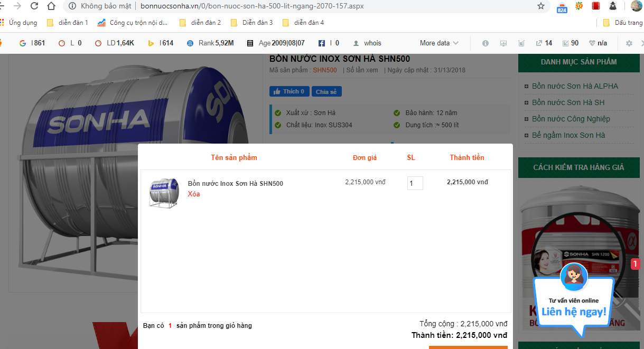Click the 'Tên sản phẩm' column header
The width and height of the screenshot is (644, 349).
pyautogui.click(x=234, y=157)
